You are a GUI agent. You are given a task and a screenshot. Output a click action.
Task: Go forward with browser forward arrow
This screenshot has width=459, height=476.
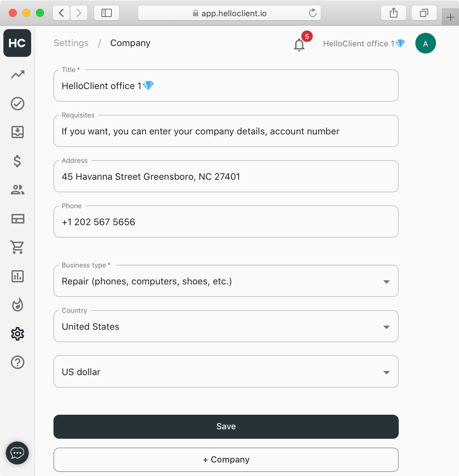(x=79, y=13)
